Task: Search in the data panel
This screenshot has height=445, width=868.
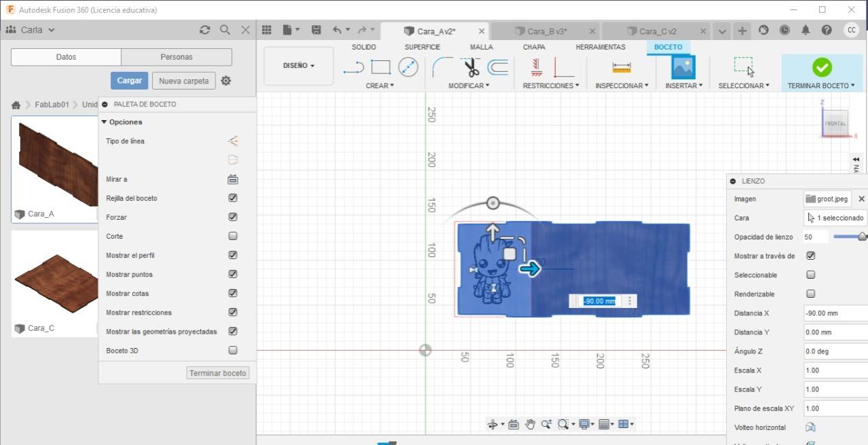Action: pos(225,30)
